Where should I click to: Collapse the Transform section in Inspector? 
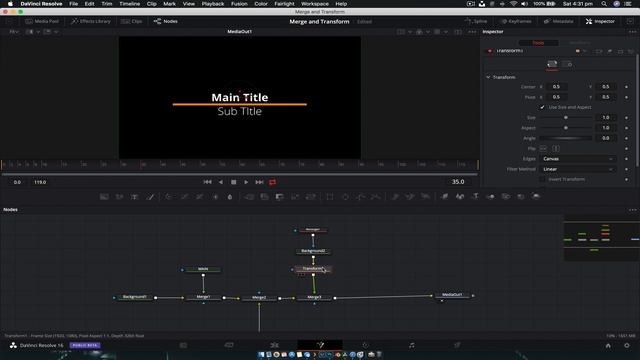[488, 77]
